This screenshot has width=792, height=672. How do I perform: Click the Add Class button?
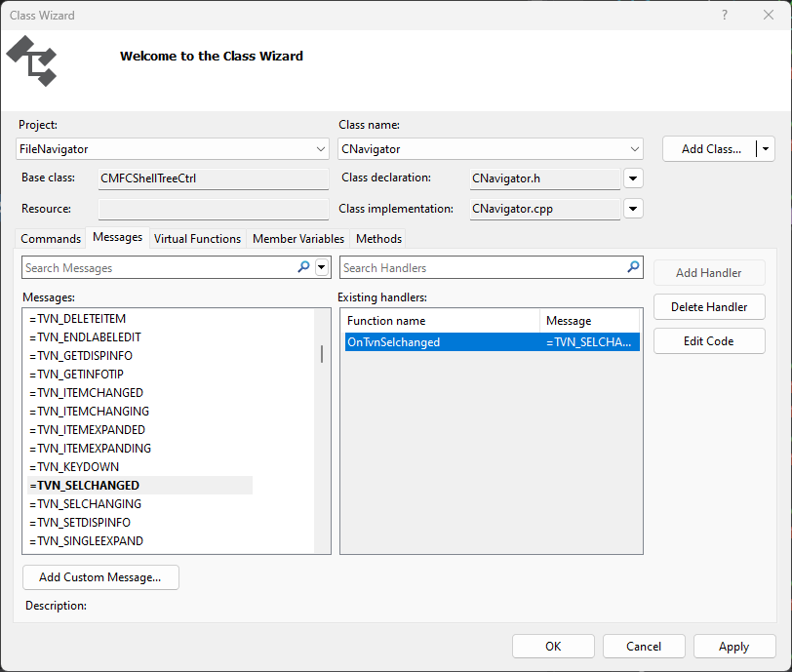[710, 149]
